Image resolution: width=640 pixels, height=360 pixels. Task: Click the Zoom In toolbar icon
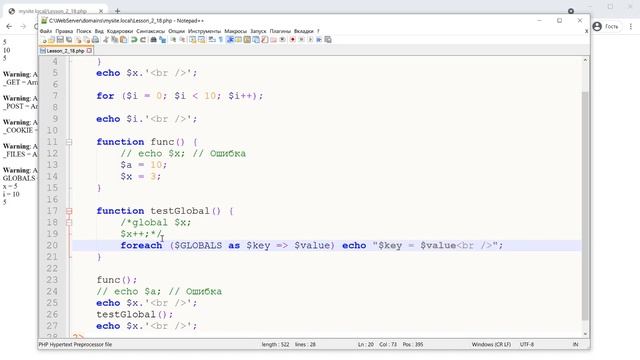click(173, 40)
